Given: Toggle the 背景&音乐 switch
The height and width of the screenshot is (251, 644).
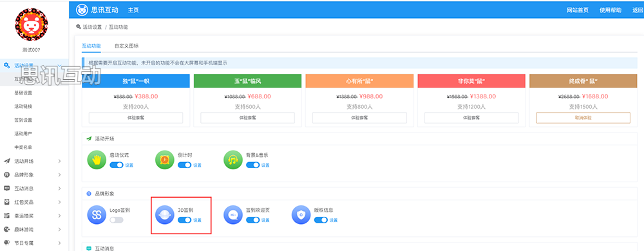Looking at the screenshot, I should tap(252, 165).
